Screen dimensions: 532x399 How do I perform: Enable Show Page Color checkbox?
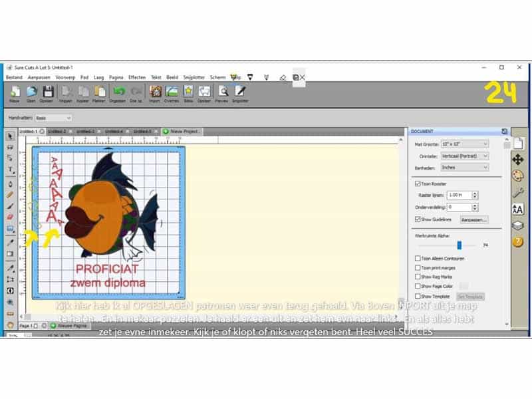(x=418, y=286)
